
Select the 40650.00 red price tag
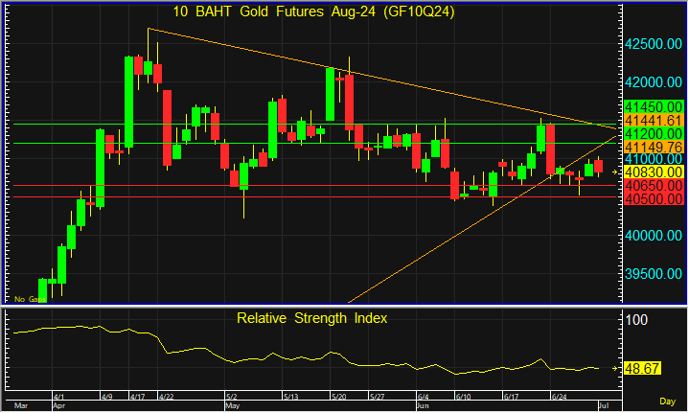click(x=651, y=185)
